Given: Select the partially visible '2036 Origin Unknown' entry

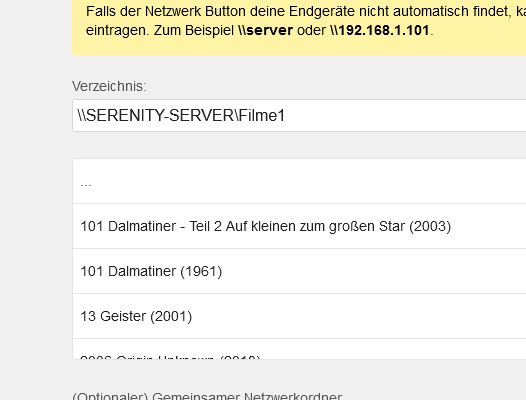Looking at the screenshot, I should [299, 349].
